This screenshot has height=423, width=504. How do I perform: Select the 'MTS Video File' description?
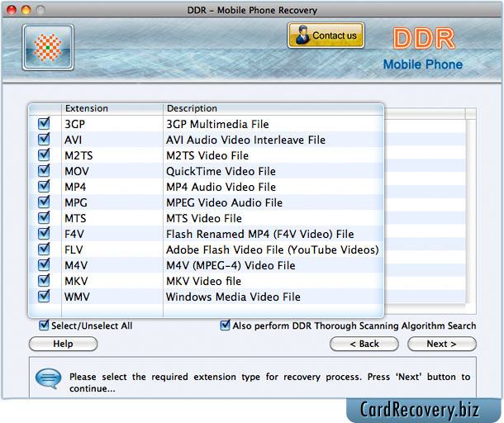point(204,219)
